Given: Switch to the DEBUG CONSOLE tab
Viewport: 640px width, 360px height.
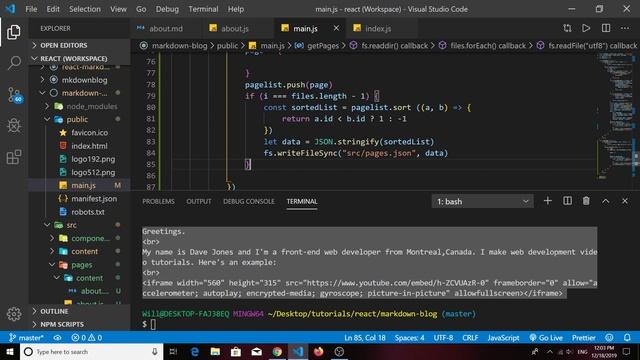Looking at the screenshot, I should tap(249, 201).
